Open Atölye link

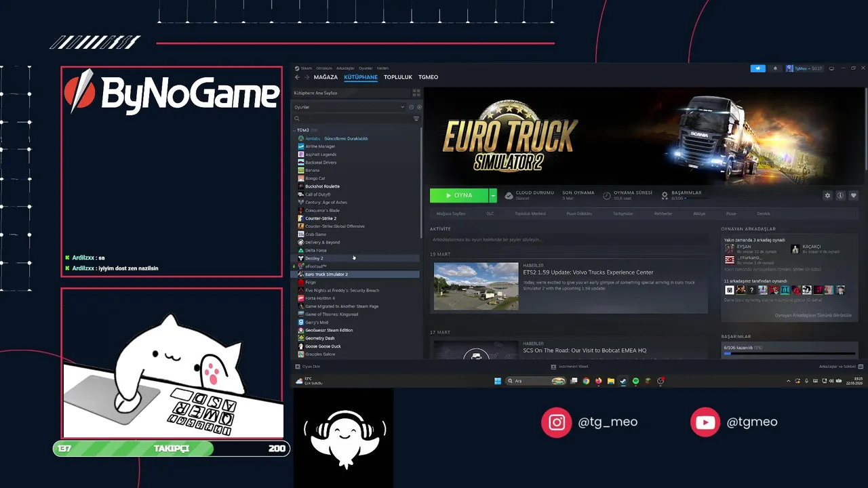(699, 213)
